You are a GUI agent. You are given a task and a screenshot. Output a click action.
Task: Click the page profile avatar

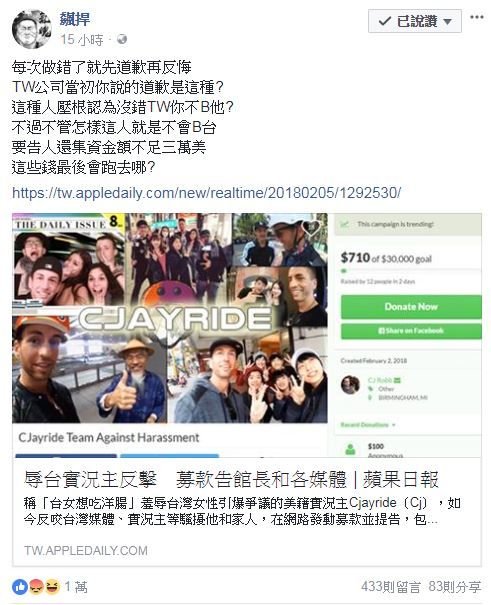coord(31,29)
